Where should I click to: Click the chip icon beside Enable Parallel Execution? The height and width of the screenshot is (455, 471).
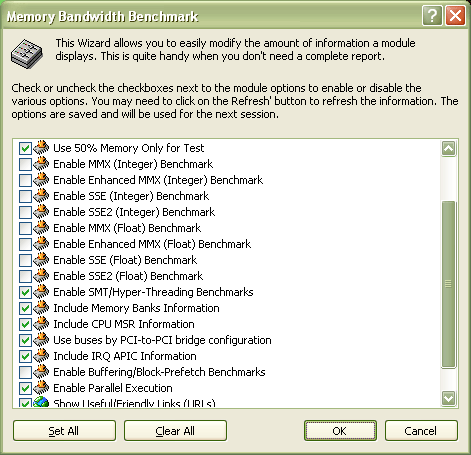[41, 387]
